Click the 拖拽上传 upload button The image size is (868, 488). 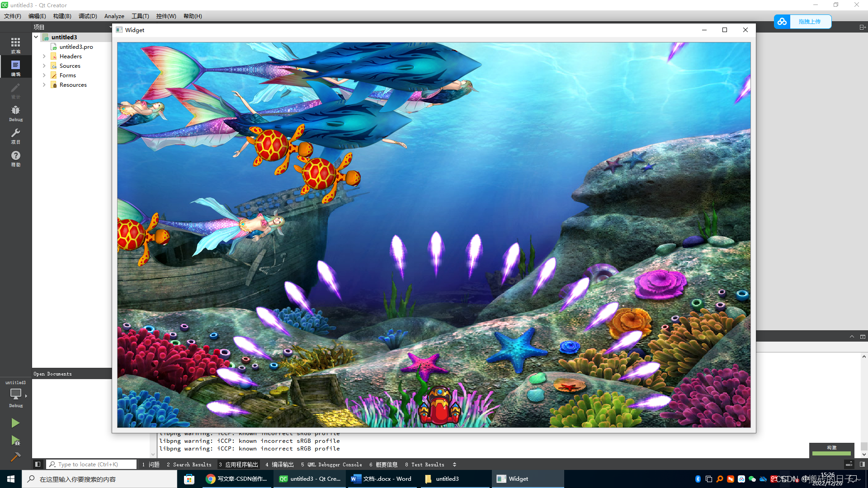(x=810, y=22)
